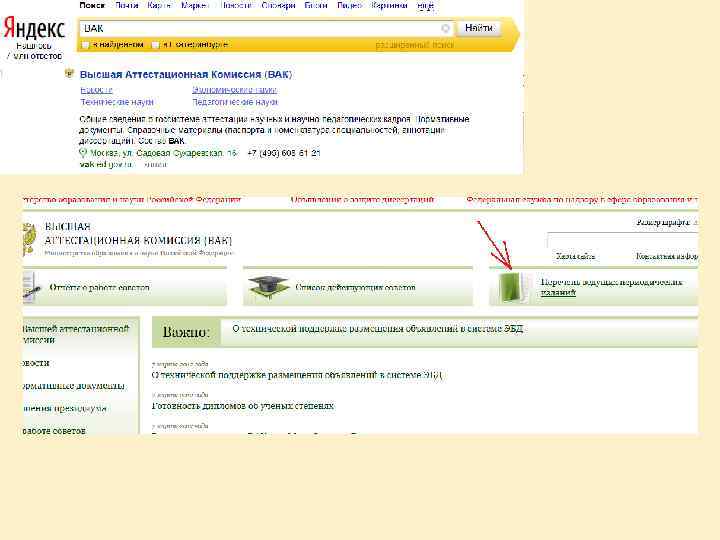The width and height of the screenshot is (720, 540).
Task: Click the Яндекс logo
Action: coord(34,28)
